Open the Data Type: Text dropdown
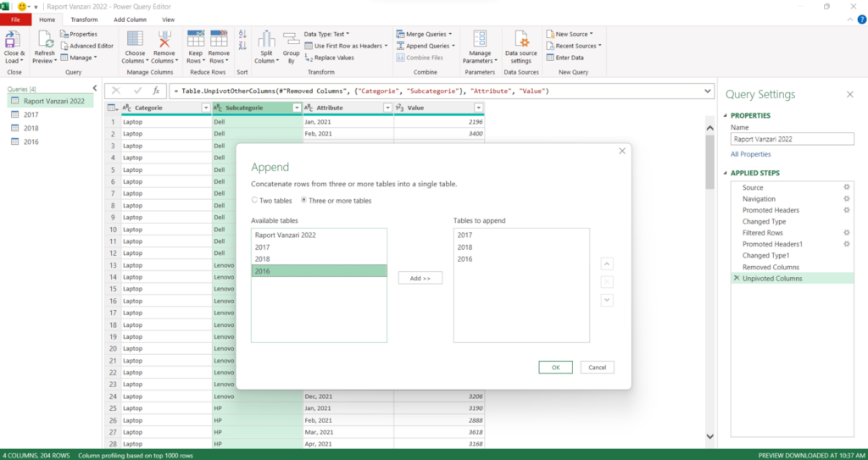 [x=326, y=34]
